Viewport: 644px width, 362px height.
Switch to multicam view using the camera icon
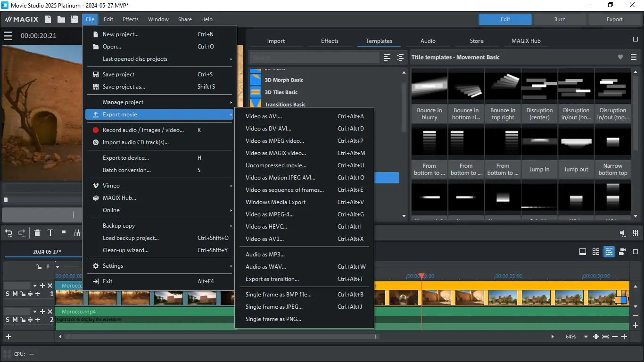click(621, 252)
